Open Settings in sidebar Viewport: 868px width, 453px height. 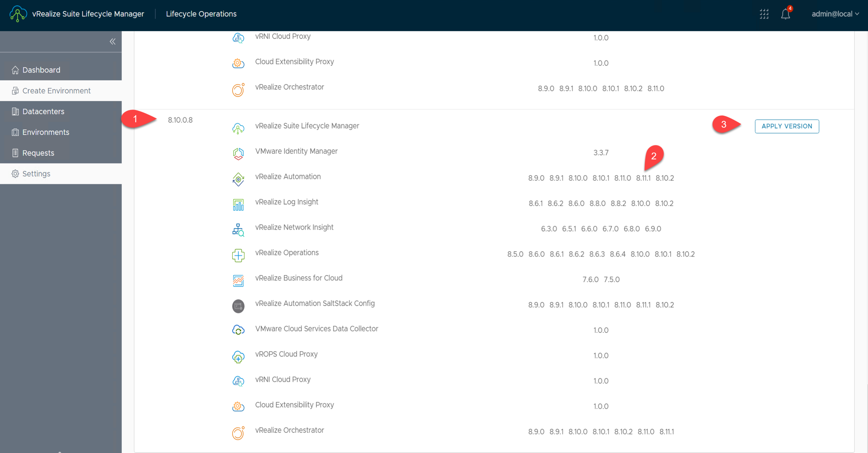point(36,174)
